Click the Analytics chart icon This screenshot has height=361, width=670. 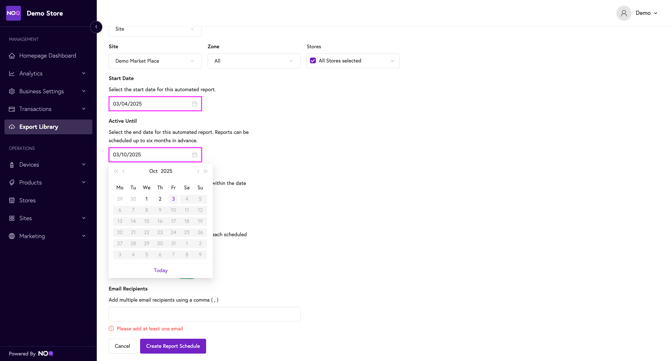pyautogui.click(x=12, y=73)
